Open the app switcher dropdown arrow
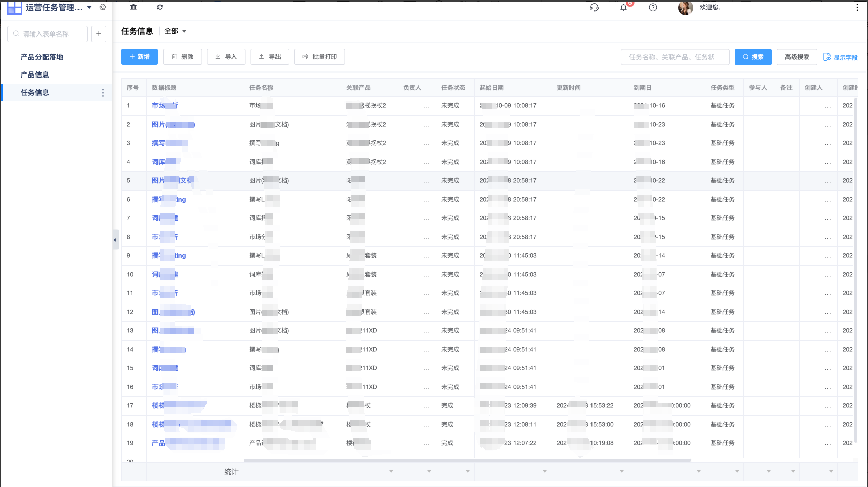868x487 pixels. point(89,7)
